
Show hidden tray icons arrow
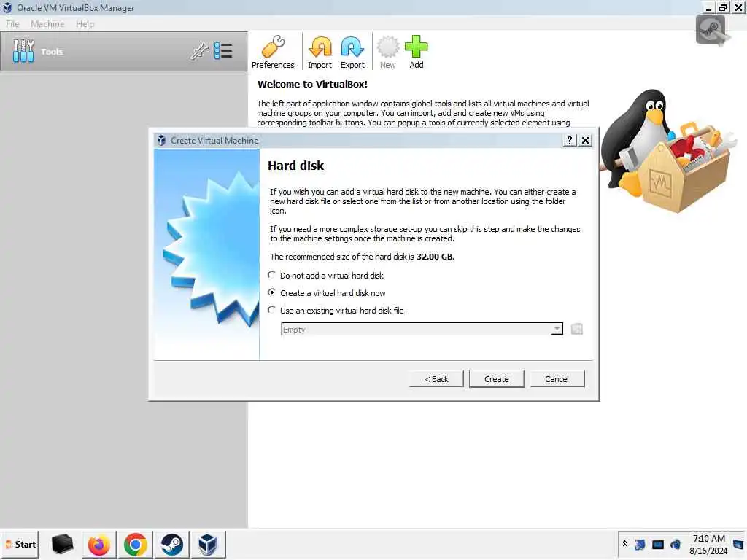[624, 544]
